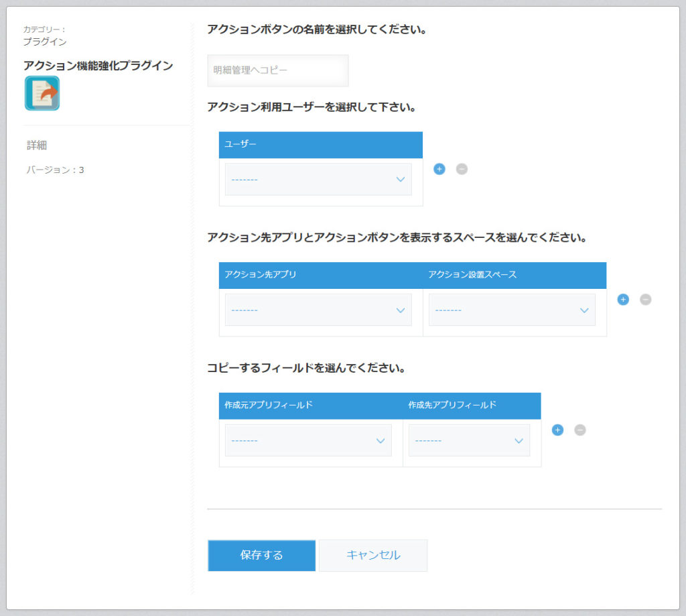Image resolution: width=686 pixels, height=616 pixels.
Task: Add a new action destination app row via plus icon
Action: (x=623, y=300)
